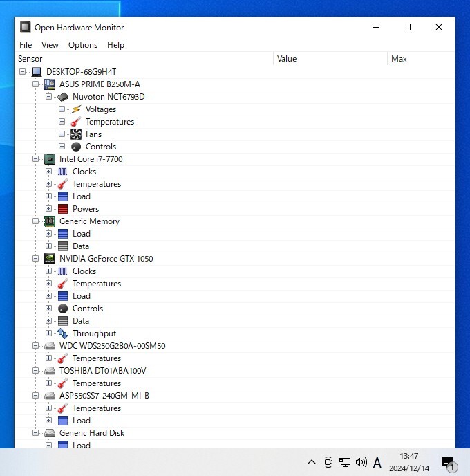Click the thermometer icon beside Nuvoton Temperatures

pyautogui.click(x=76, y=122)
